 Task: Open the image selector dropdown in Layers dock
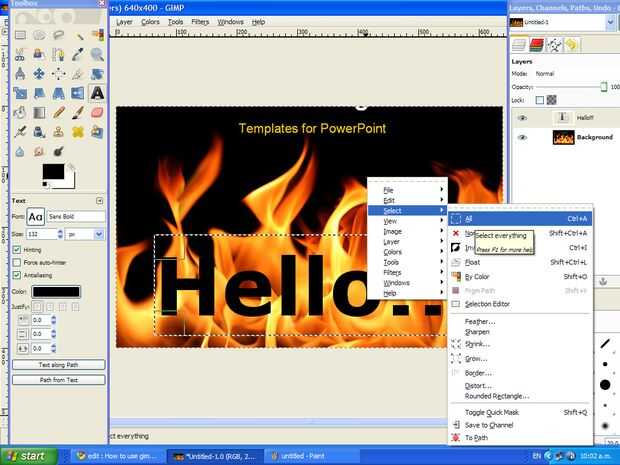point(611,22)
